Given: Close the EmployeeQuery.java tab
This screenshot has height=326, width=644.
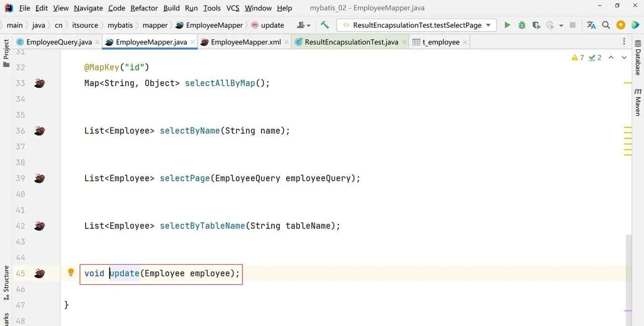Looking at the screenshot, I should click(97, 42).
